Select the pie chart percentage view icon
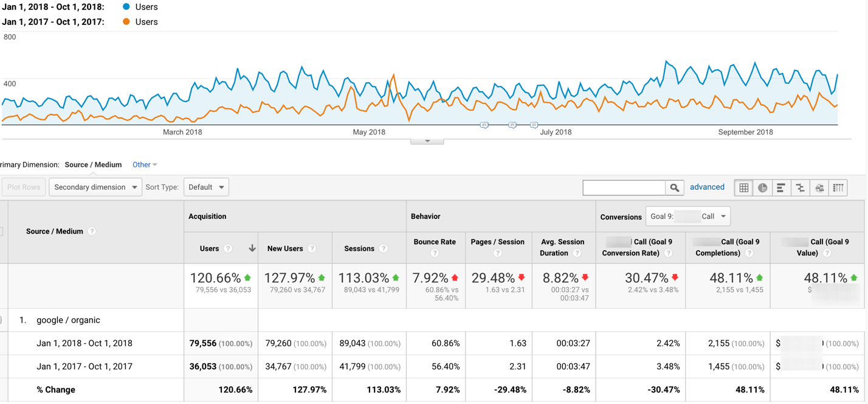 coord(763,188)
